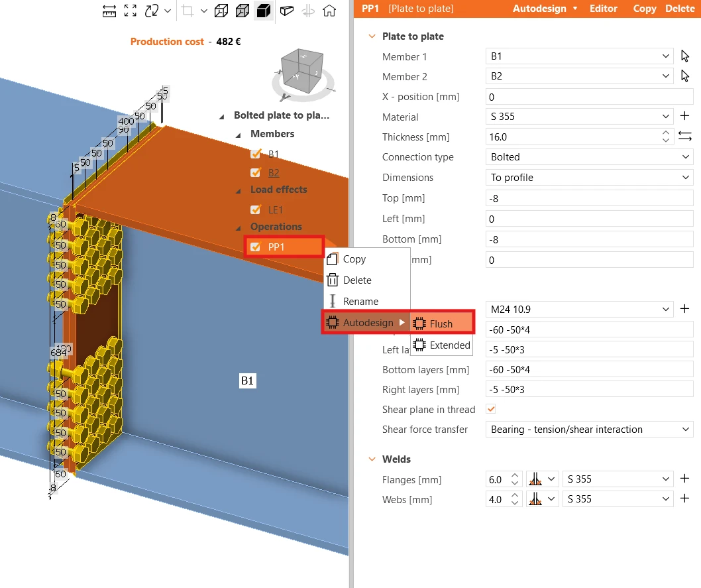Add new material with plus icon
This screenshot has width=701, height=588.
pyautogui.click(x=684, y=116)
